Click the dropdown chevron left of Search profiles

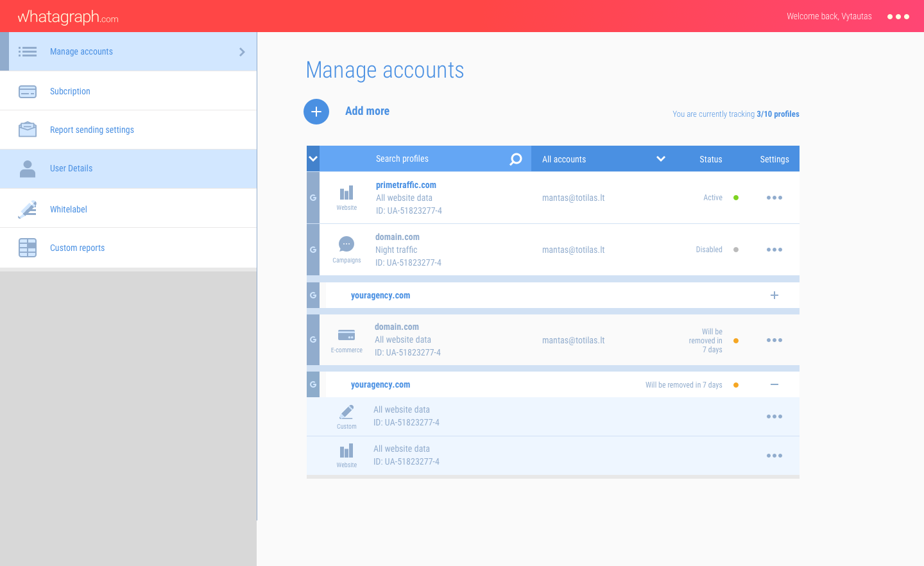(313, 159)
